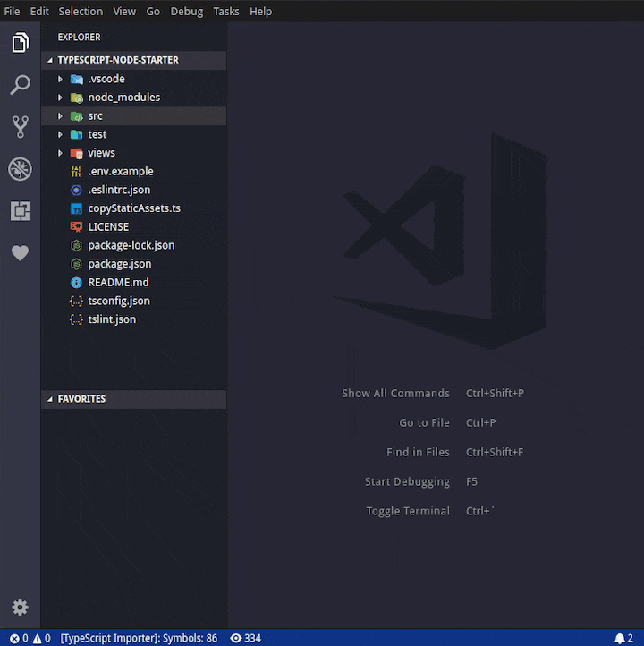Open the LICENSE file name
Screen dimensions: 644x646
tap(108, 227)
